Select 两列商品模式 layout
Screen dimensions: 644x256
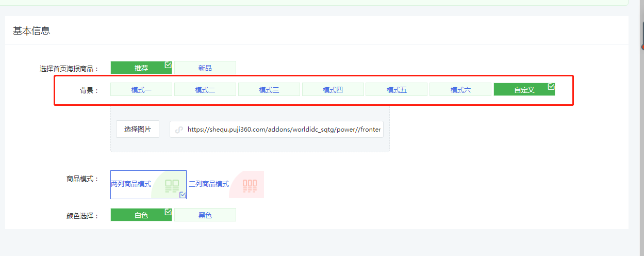tap(148, 184)
